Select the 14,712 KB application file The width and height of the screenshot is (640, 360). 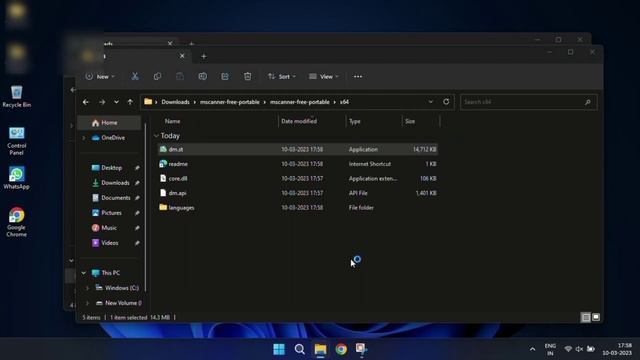pos(298,149)
